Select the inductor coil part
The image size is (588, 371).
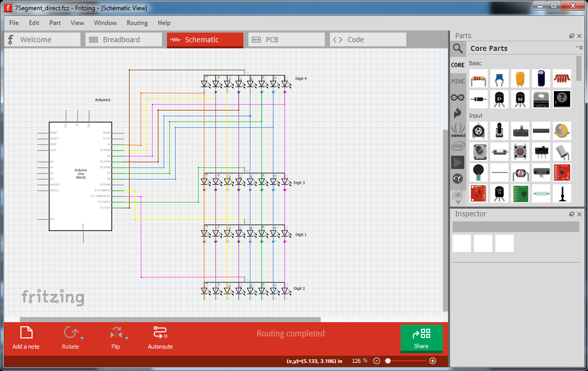562,78
